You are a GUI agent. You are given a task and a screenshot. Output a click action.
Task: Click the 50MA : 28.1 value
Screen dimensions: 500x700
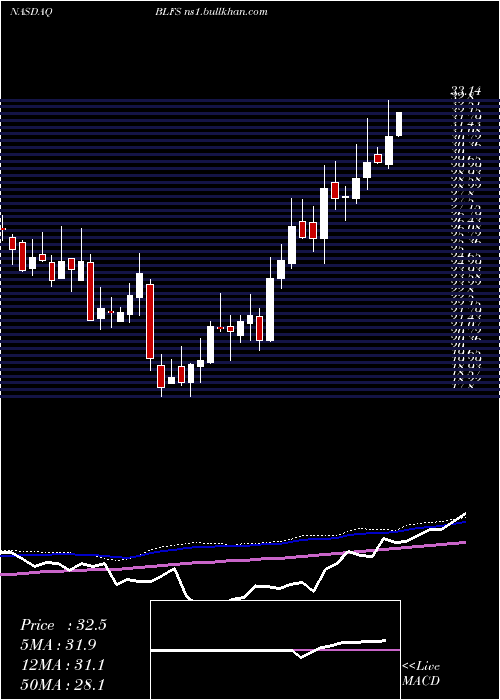click(63, 684)
